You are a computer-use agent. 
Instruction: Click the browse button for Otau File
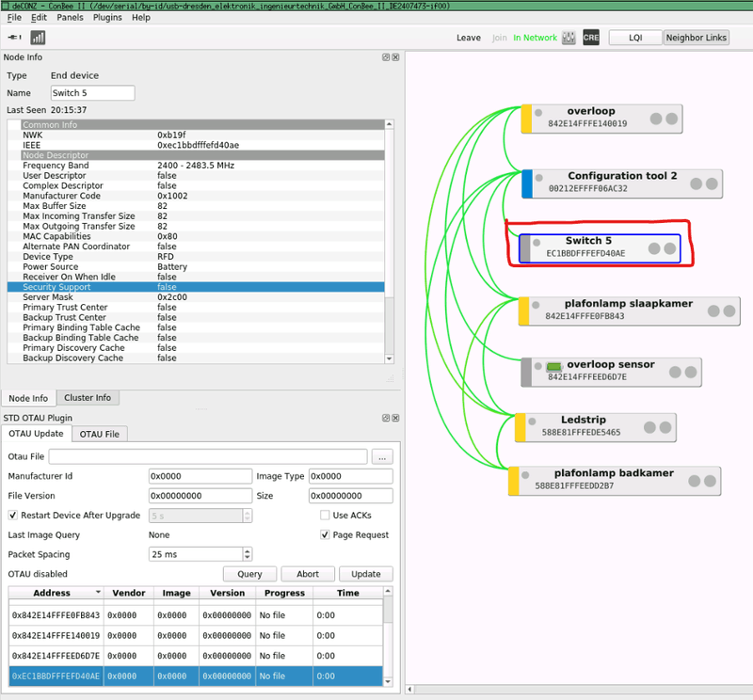tap(381, 456)
